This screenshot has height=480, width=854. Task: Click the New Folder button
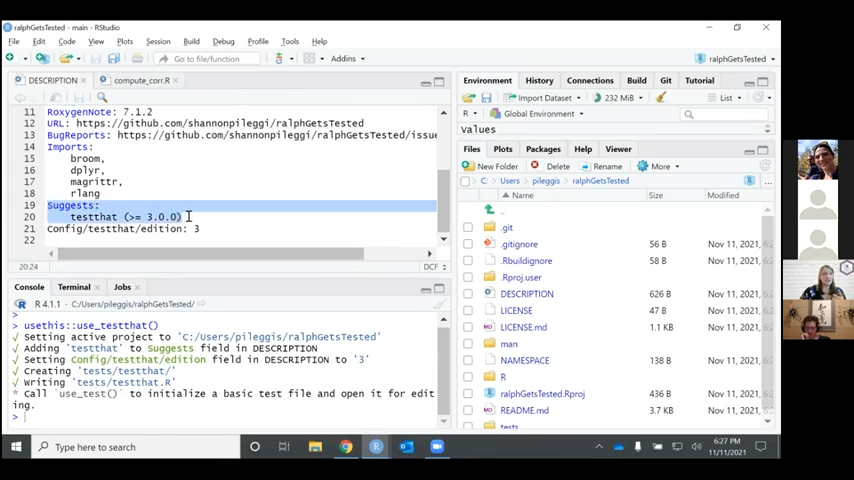490,166
